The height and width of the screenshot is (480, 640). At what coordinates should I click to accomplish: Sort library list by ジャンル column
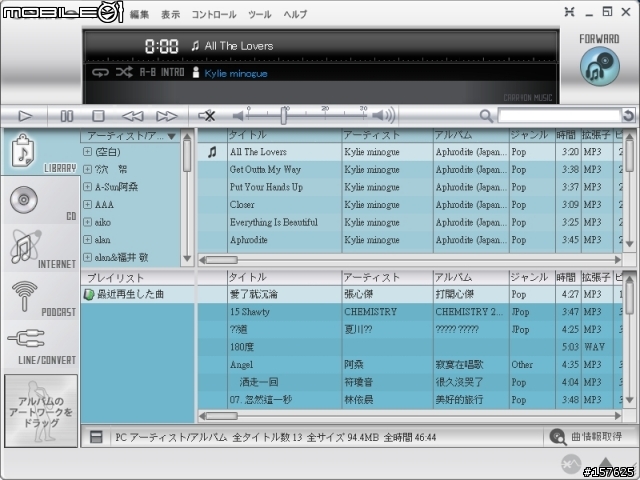[x=532, y=135]
